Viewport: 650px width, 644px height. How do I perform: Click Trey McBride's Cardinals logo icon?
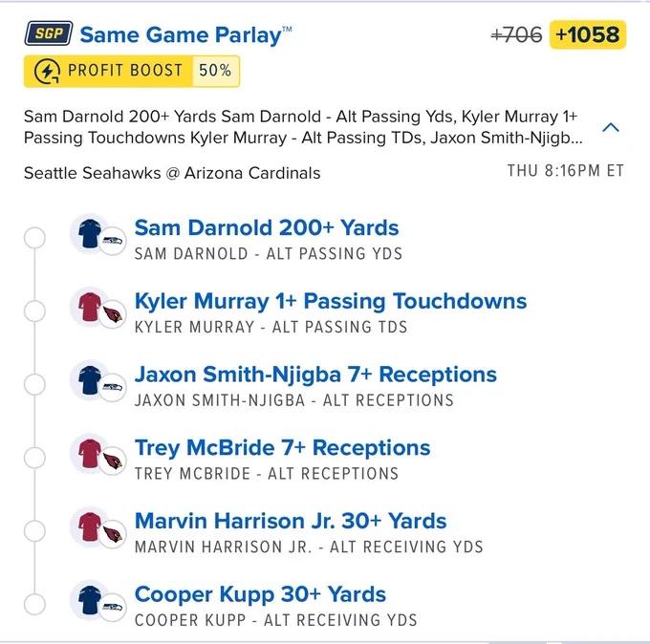point(113,461)
